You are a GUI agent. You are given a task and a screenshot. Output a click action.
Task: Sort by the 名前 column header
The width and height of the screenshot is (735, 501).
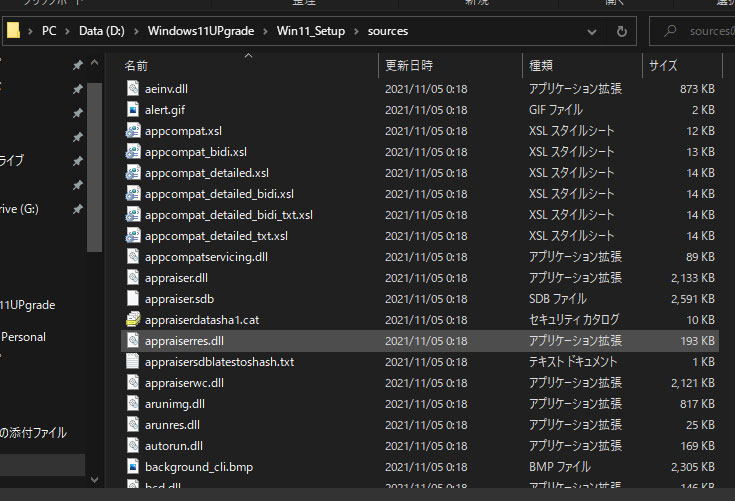click(249, 65)
